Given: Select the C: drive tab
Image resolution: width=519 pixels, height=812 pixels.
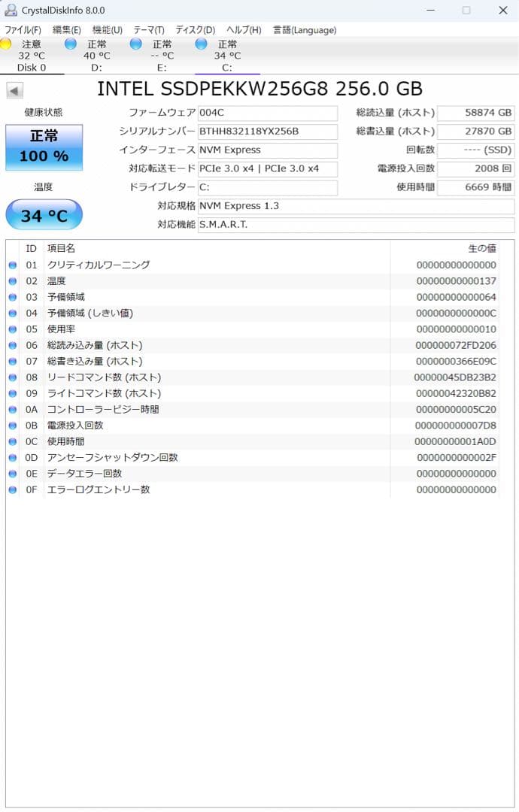Looking at the screenshot, I should [x=227, y=56].
